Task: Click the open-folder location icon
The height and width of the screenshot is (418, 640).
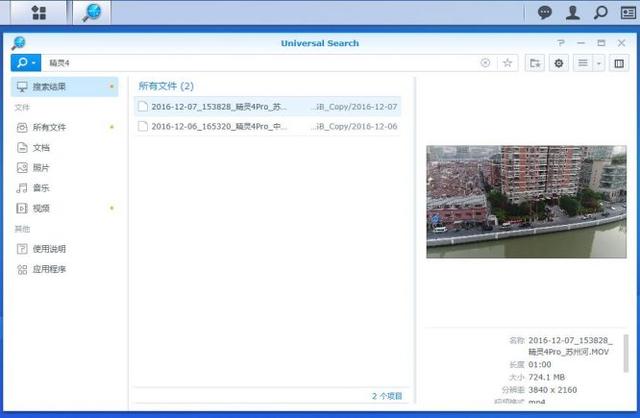Action: tap(535, 62)
